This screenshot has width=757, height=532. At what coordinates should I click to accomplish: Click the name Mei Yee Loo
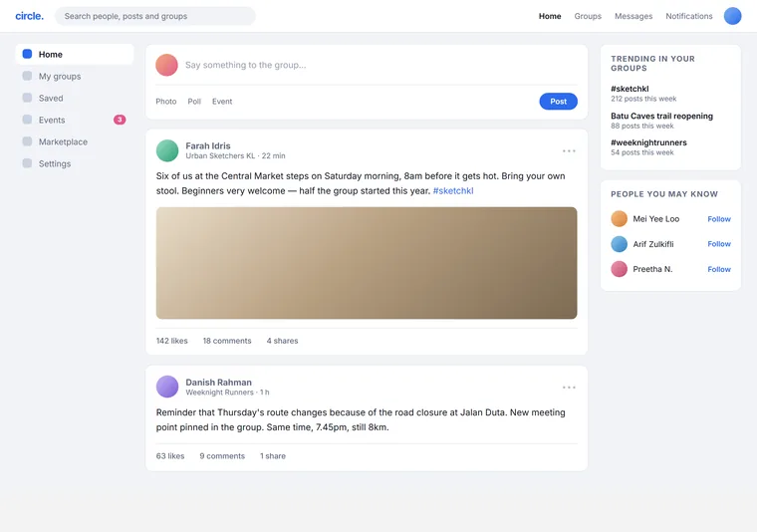(x=656, y=219)
